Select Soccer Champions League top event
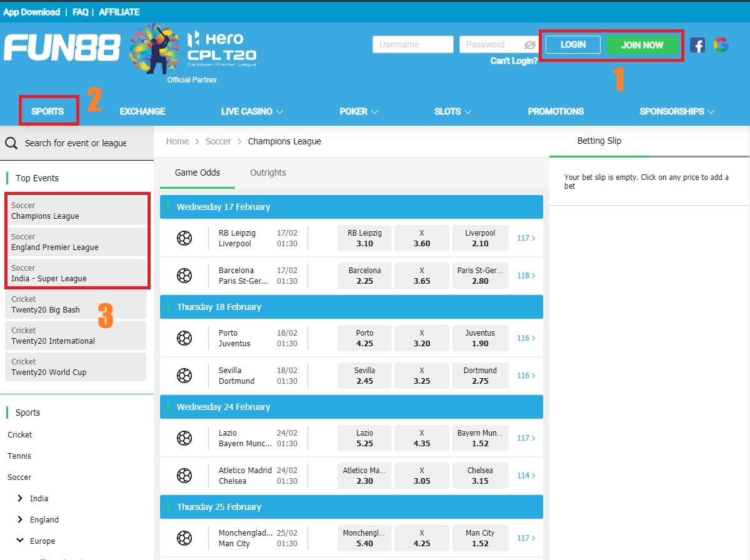The height and width of the screenshot is (560, 750). click(x=76, y=211)
